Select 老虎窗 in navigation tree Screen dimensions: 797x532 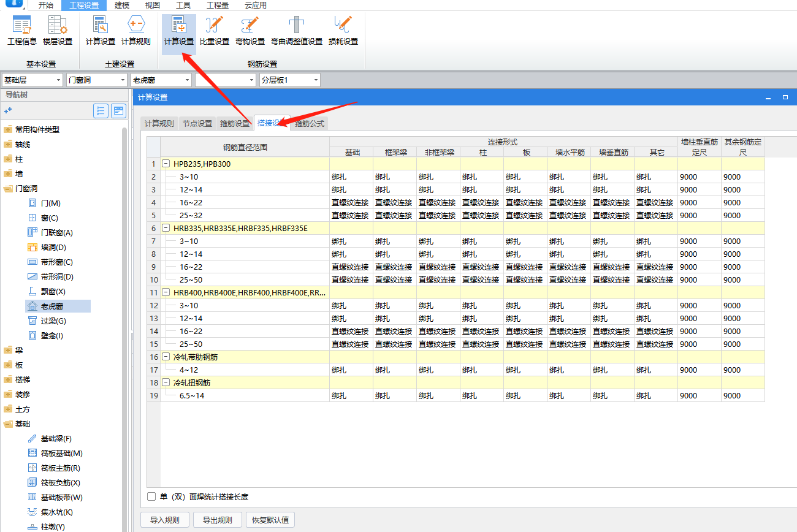pyautogui.click(x=58, y=306)
